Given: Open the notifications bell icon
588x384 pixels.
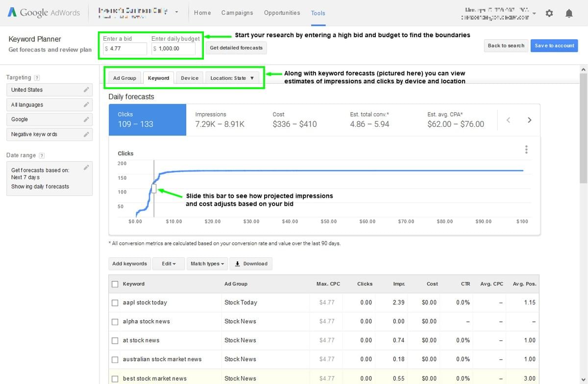Looking at the screenshot, I should [x=569, y=13].
